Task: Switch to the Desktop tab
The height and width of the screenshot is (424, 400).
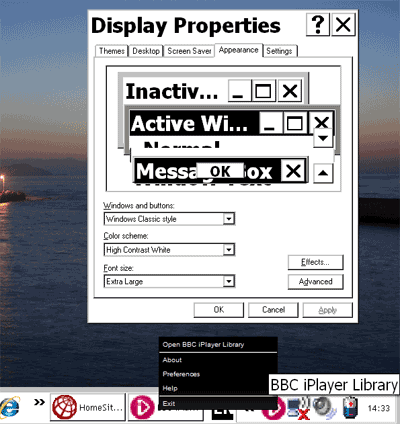Action: (146, 51)
